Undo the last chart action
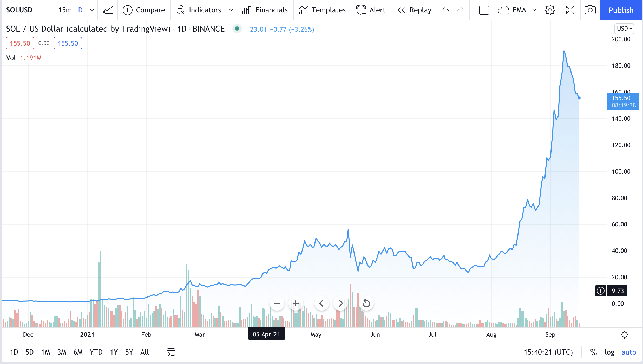Viewport: 643px width, 364px height. (446, 10)
